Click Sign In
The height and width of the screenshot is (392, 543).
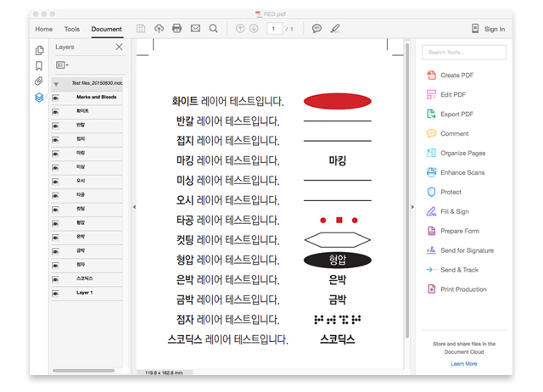(495, 29)
